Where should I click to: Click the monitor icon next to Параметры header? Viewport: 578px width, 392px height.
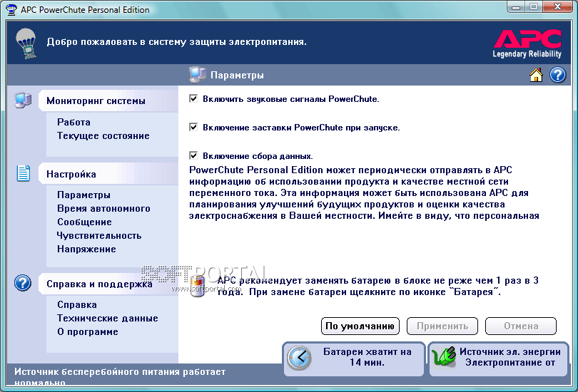point(198,74)
